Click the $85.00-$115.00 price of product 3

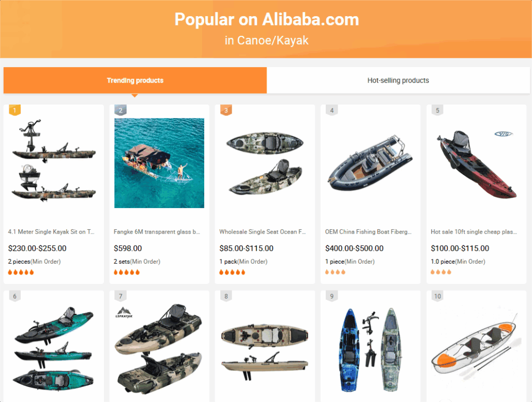point(246,249)
